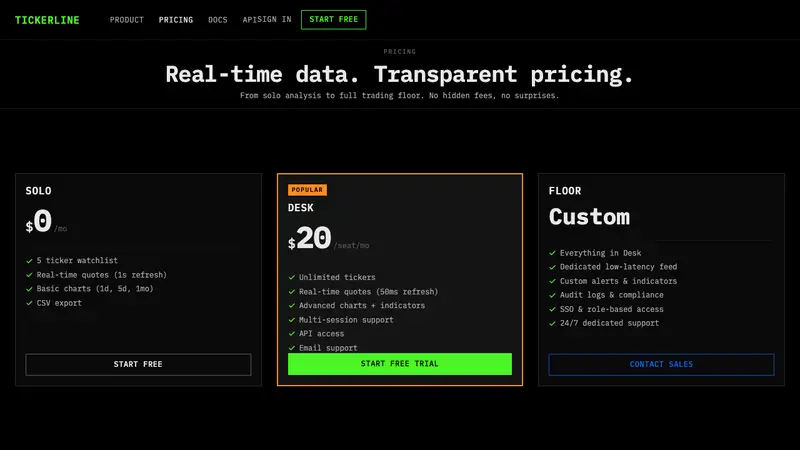This screenshot has width=800, height=450.
Task: Click the text 'Unlimited tickers'
Action: point(337,278)
